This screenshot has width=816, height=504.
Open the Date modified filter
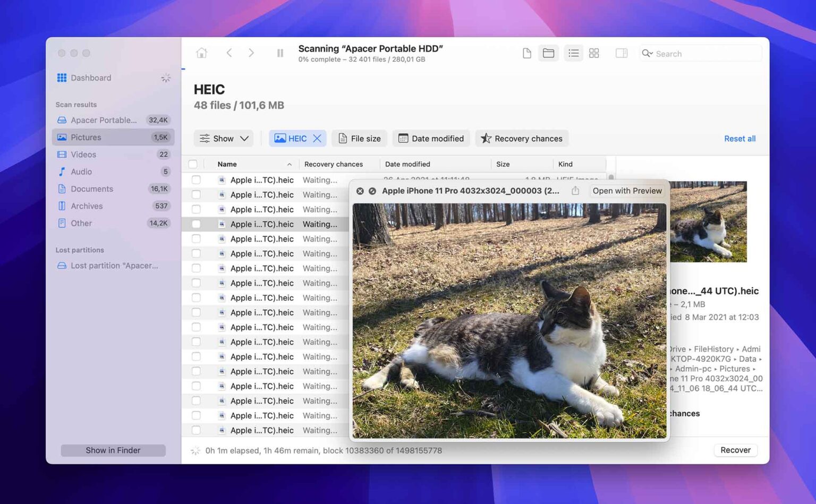point(431,139)
